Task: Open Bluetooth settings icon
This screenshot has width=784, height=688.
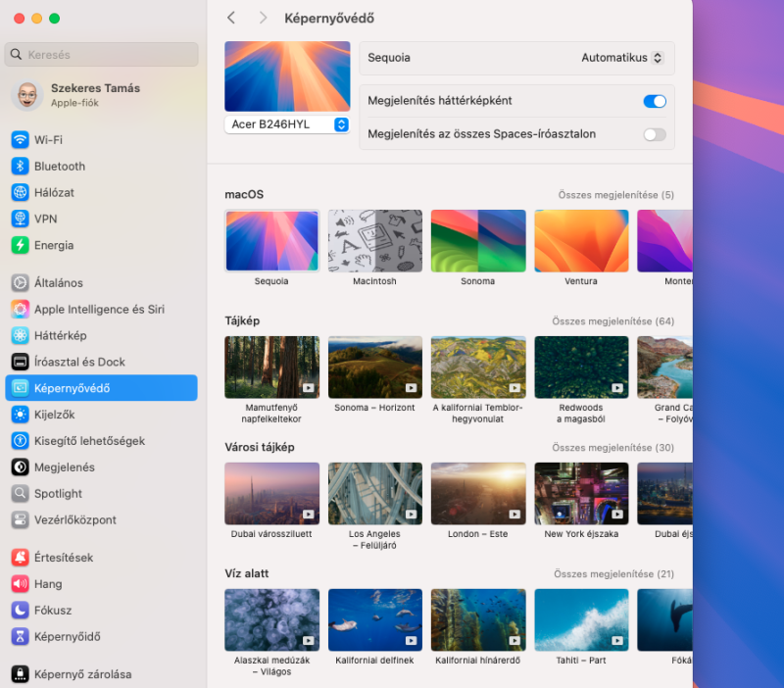Action: tap(20, 166)
